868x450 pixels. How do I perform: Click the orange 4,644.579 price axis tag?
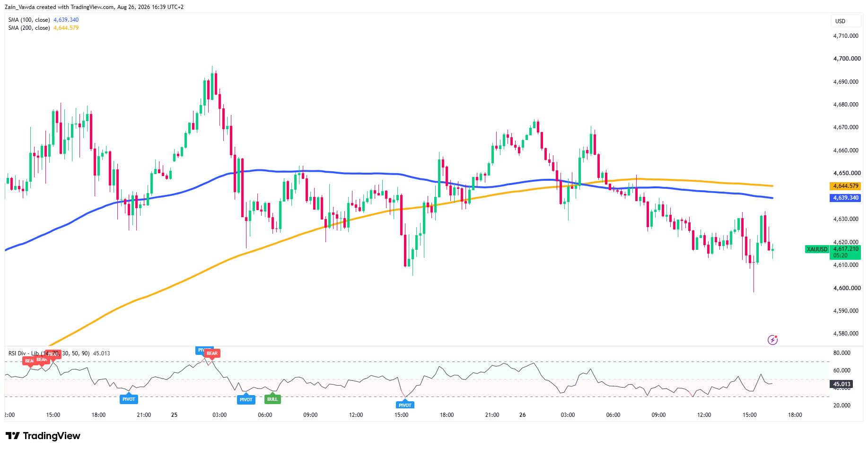coord(845,186)
